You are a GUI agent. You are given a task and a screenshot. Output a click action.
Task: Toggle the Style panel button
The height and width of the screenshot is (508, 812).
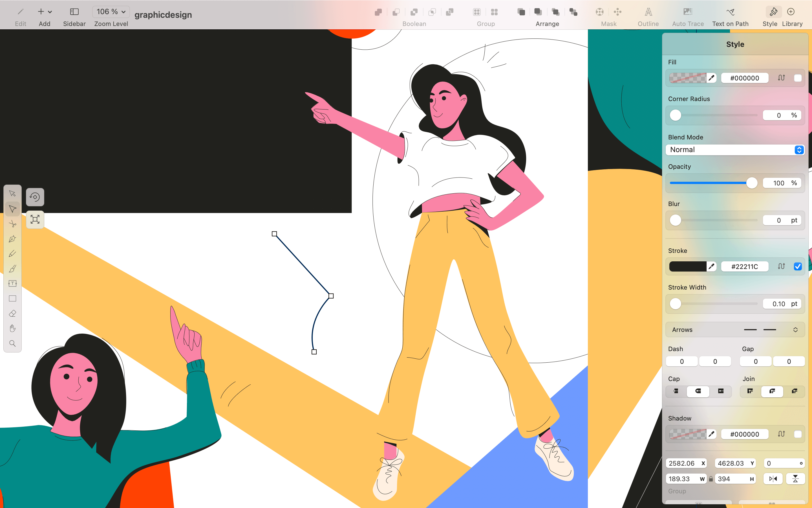pos(773,12)
